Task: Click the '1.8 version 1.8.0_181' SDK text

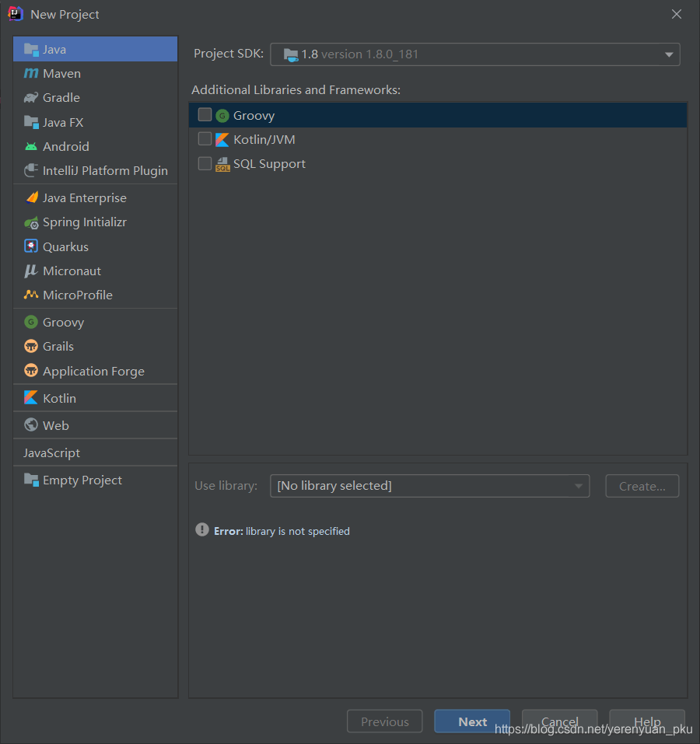Action: pyautogui.click(x=360, y=54)
